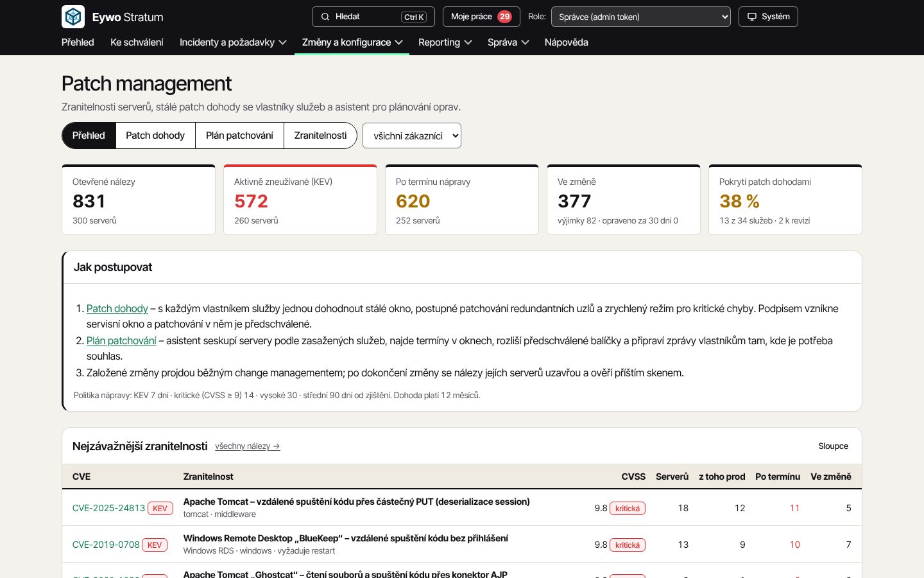Click the monitor icon in Systém button
This screenshot has height=578, width=924.
[x=752, y=17]
